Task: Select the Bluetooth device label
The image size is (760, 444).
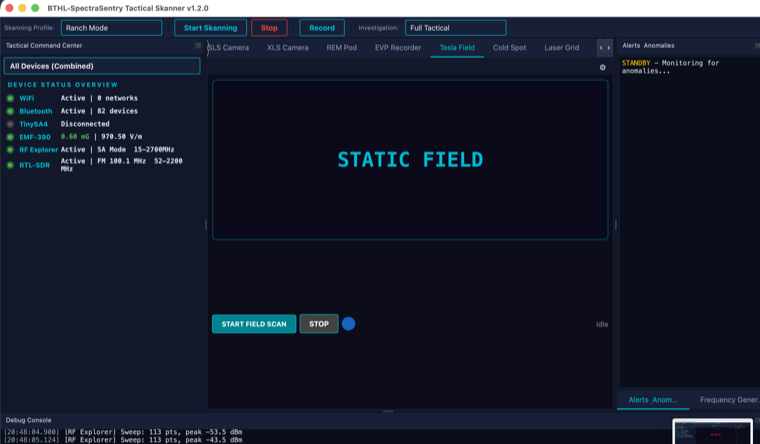Action: tap(36, 111)
